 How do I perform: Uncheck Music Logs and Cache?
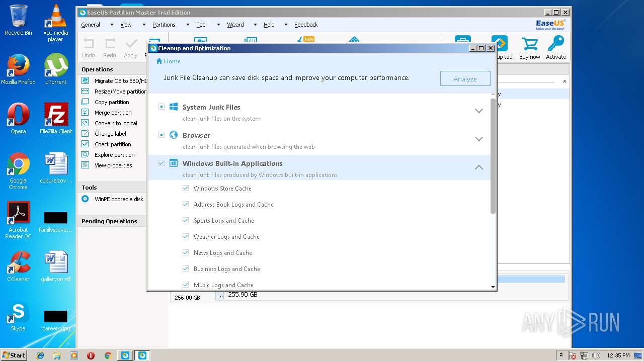pyautogui.click(x=186, y=285)
